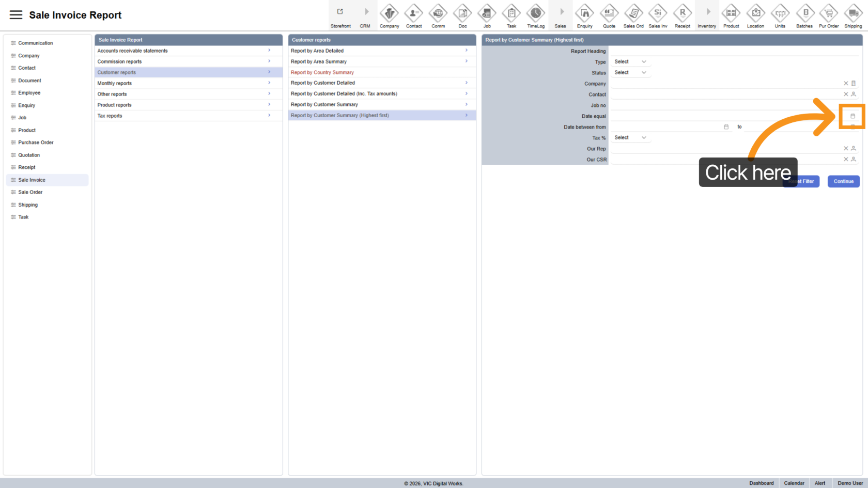Open the Pur Order cart icon

(x=829, y=13)
